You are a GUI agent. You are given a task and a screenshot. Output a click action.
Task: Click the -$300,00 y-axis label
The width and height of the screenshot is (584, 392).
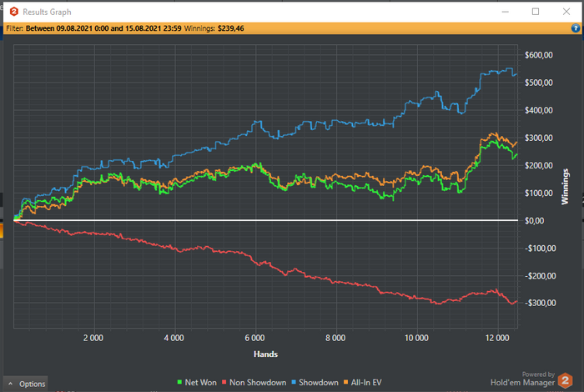540,303
